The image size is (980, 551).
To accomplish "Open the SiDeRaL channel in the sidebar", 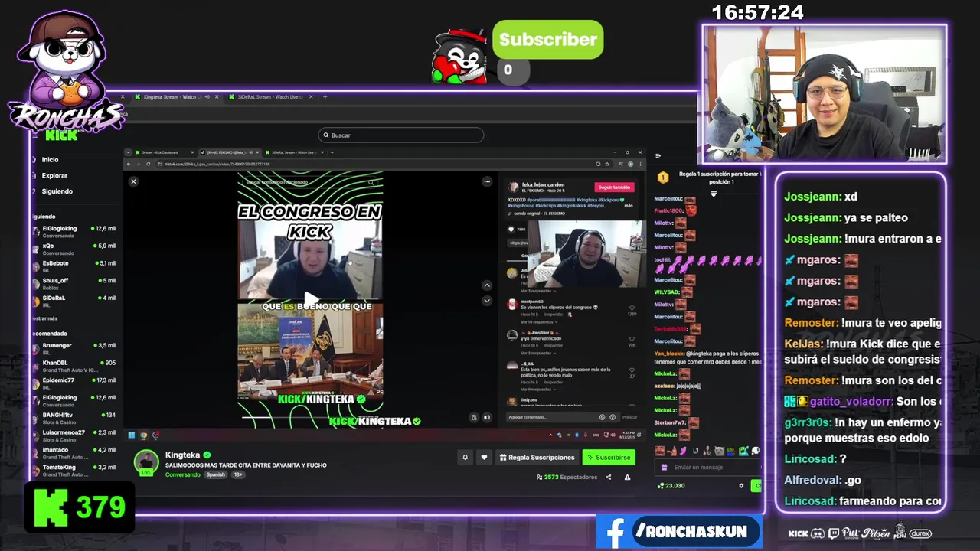I will coord(74,301).
